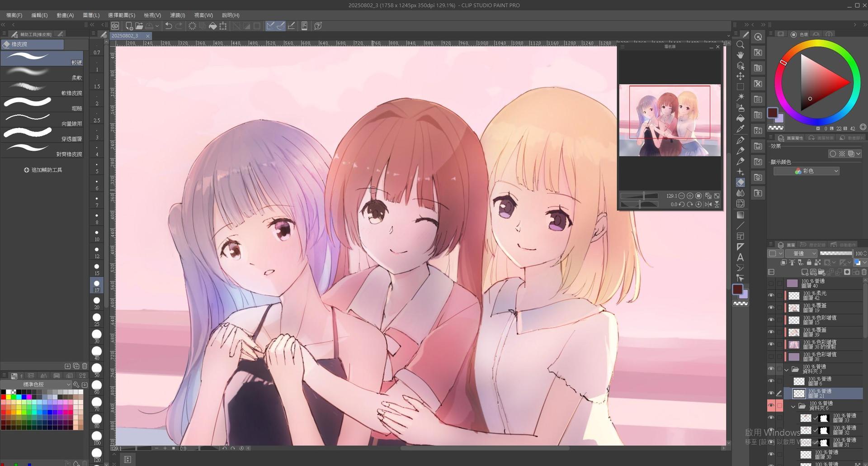The width and height of the screenshot is (868, 466).
Task: Select the Text tool
Action: point(740,257)
